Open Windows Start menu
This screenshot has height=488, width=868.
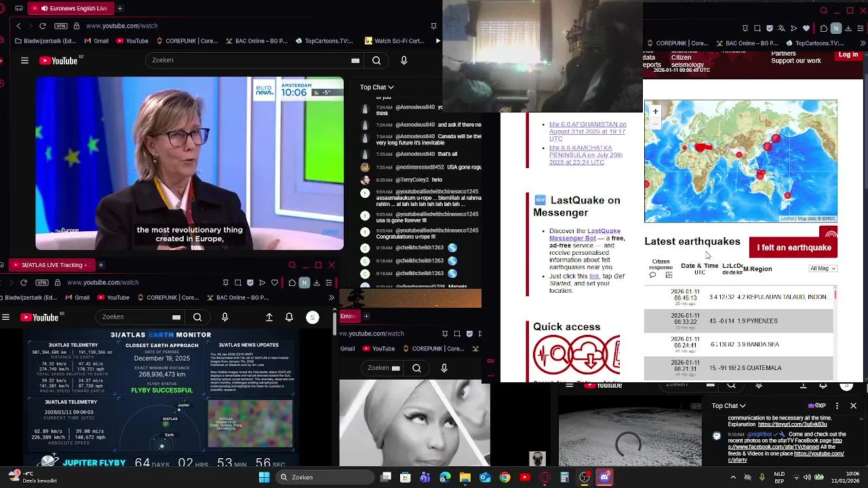pyautogui.click(x=264, y=477)
